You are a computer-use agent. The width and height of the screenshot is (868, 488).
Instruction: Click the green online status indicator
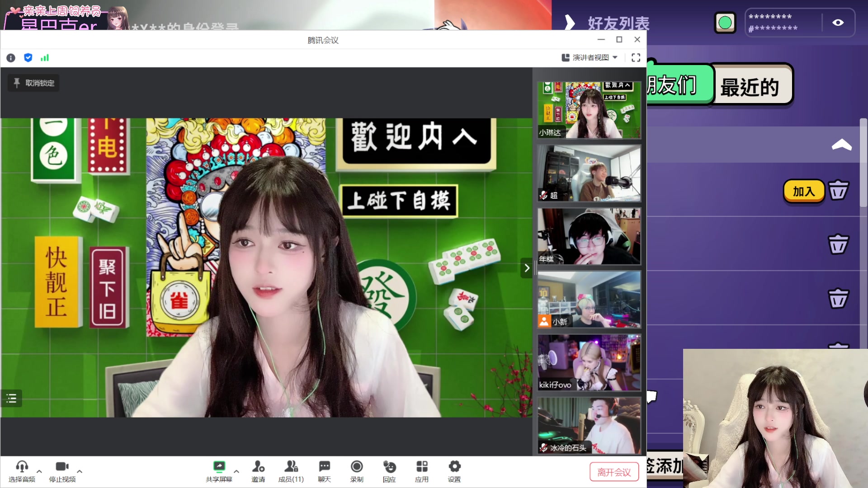[x=725, y=23]
